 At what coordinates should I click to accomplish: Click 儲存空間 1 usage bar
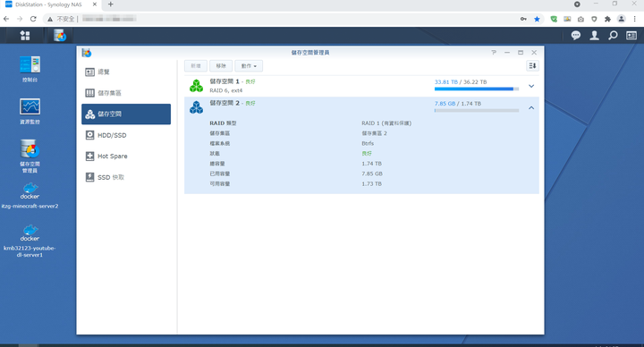(x=477, y=89)
